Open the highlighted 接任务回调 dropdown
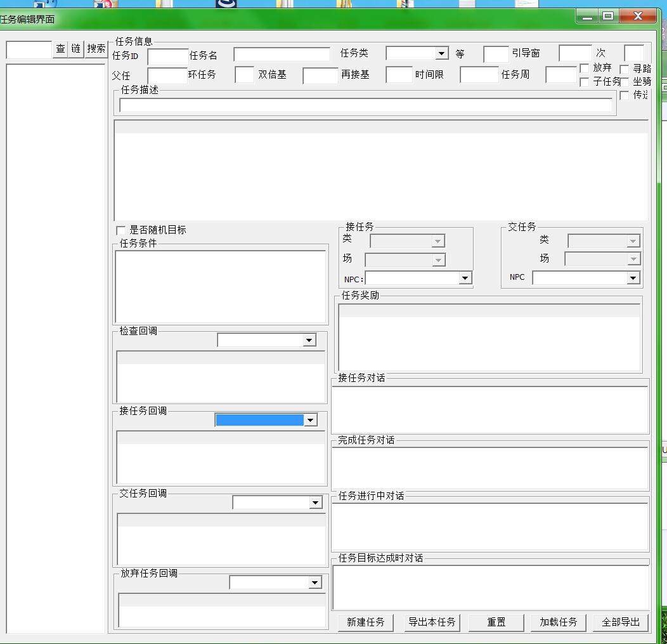This screenshot has width=667, height=644. click(310, 420)
